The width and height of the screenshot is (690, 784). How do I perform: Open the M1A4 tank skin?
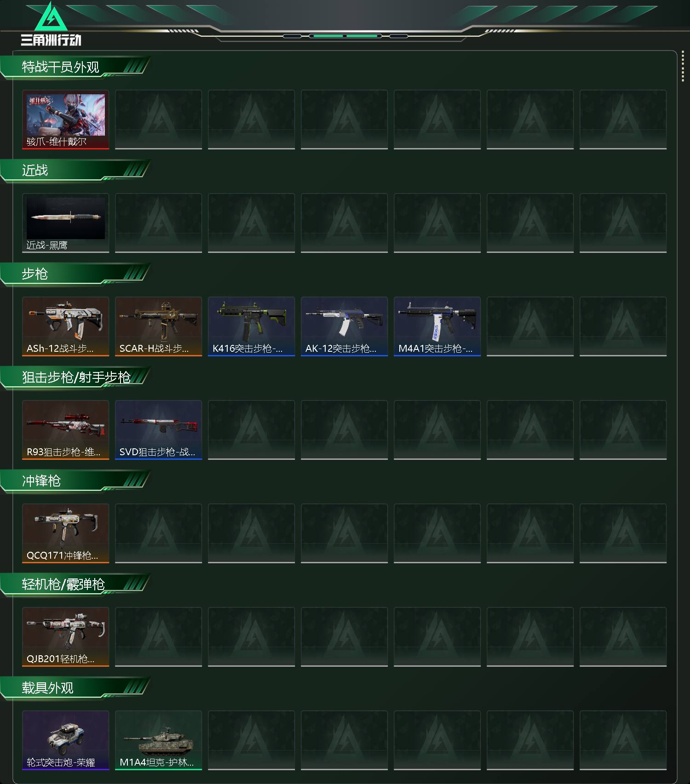(159, 740)
